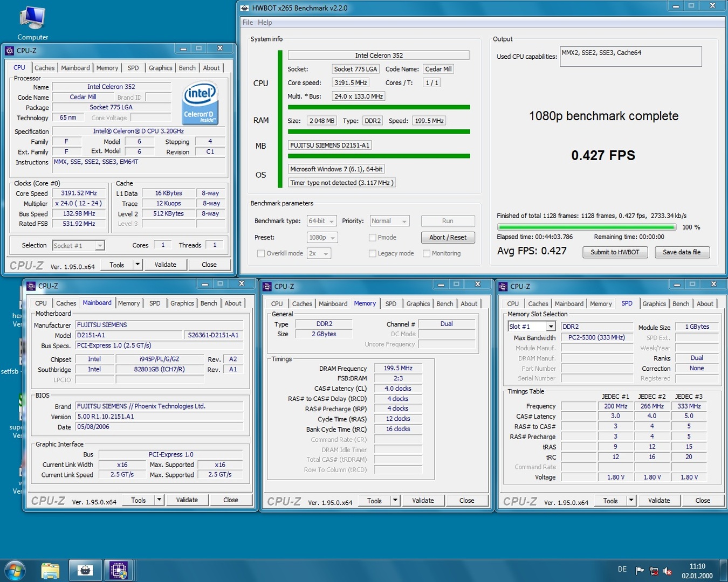Click Validate in CPU-Z CPU window
This screenshot has width=728, height=582.
click(x=165, y=265)
